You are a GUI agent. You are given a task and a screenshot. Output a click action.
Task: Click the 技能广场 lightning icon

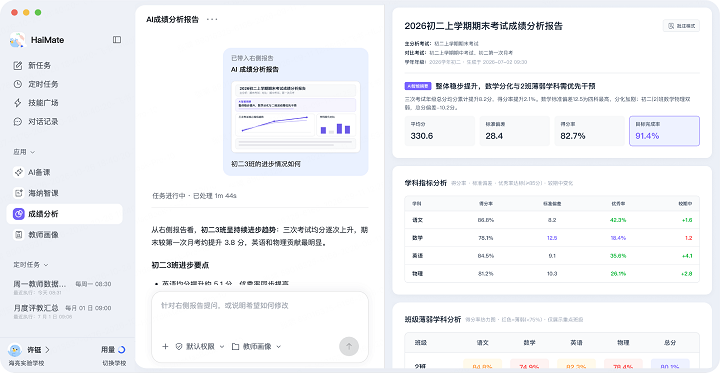(18, 102)
